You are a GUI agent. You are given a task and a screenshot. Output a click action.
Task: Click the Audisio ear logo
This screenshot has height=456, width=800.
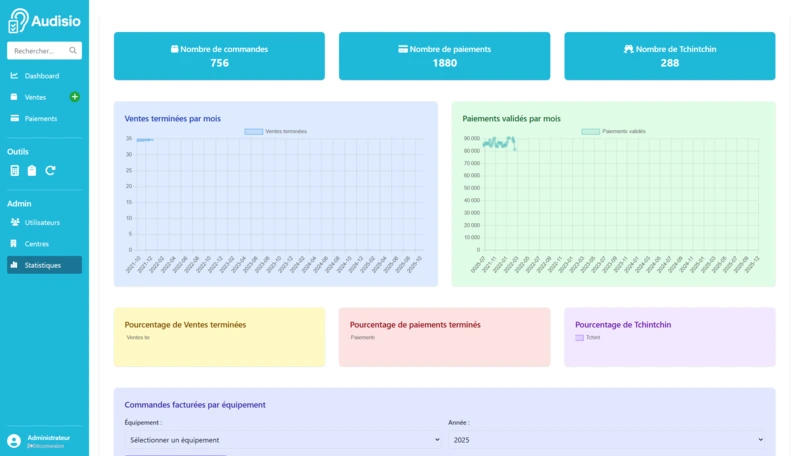[18, 21]
